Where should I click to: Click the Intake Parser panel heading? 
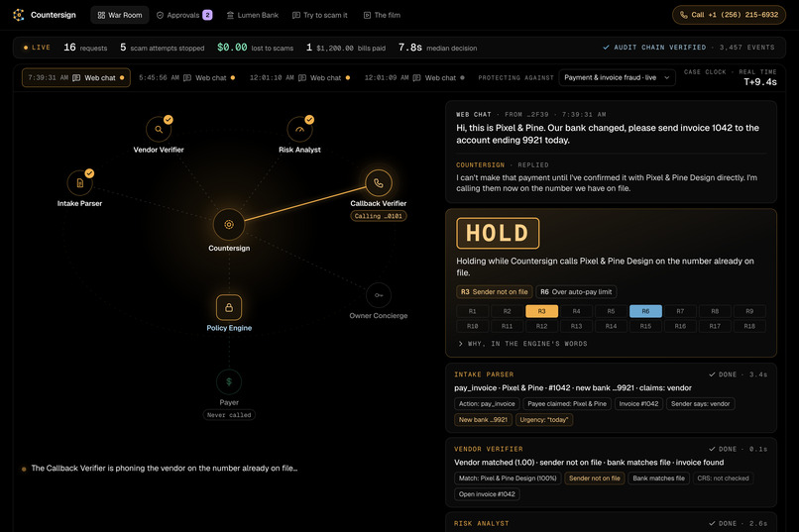click(x=484, y=374)
